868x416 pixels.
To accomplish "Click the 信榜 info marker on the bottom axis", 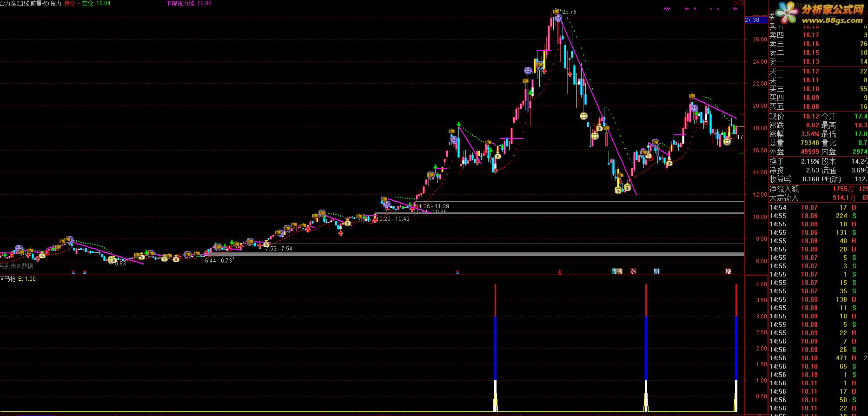I will (617, 271).
